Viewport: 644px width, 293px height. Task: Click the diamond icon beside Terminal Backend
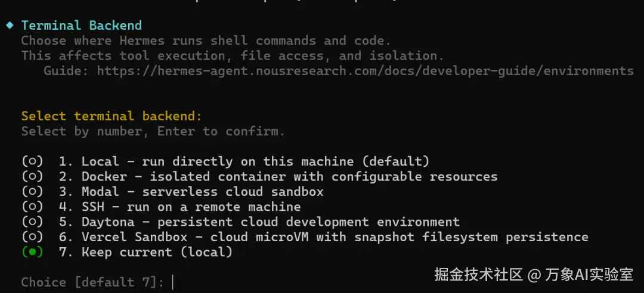pos(10,25)
